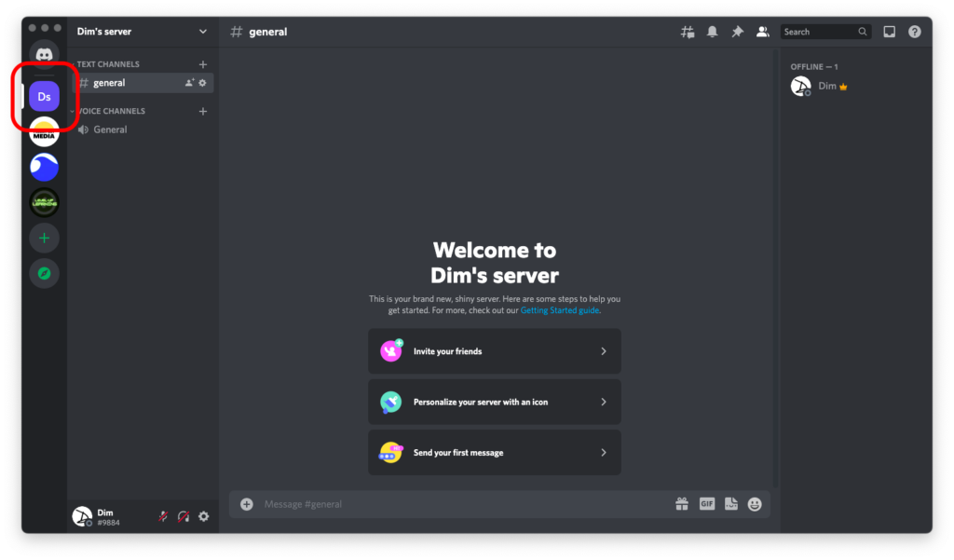Open notification settings bell
This screenshot has width=954, height=560.
(x=712, y=32)
